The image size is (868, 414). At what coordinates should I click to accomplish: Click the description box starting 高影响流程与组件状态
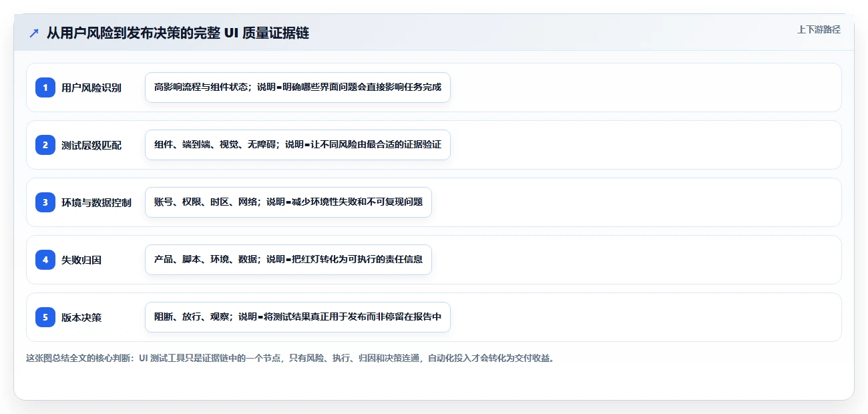(x=298, y=87)
